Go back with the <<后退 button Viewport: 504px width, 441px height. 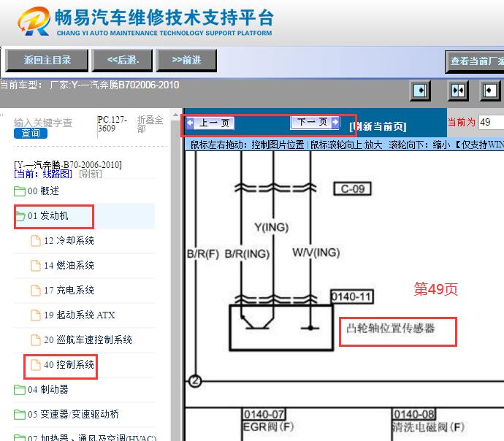click(123, 60)
